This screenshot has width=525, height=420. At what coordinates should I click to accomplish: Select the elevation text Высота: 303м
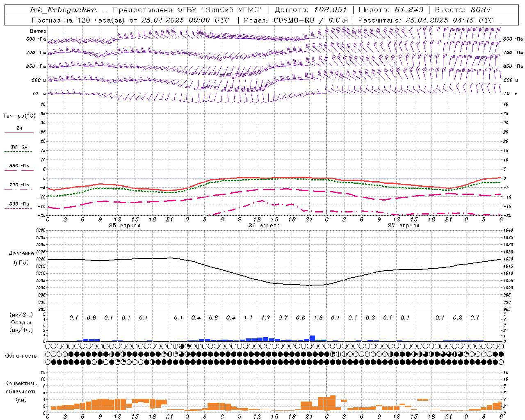click(x=462, y=10)
